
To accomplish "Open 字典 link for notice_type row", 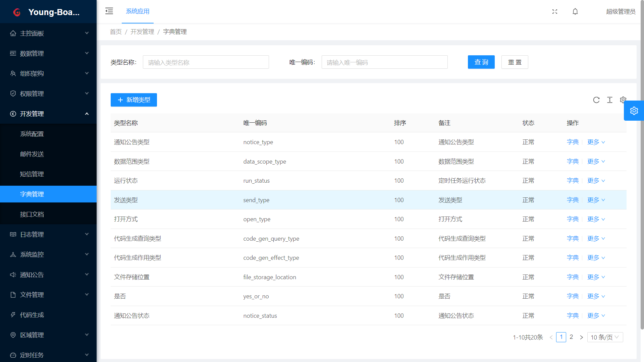I will pos(573,142).
